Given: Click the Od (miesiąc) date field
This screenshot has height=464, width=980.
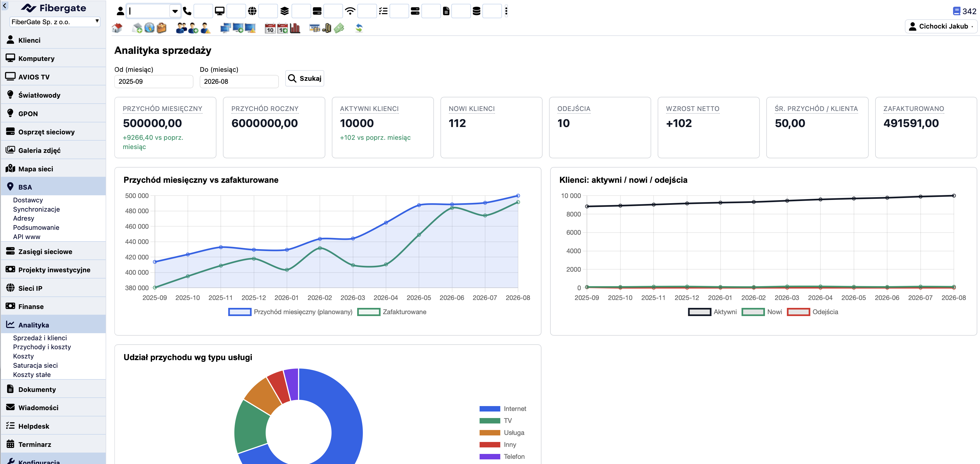Looking at the screenshot, I should [154, 81].
